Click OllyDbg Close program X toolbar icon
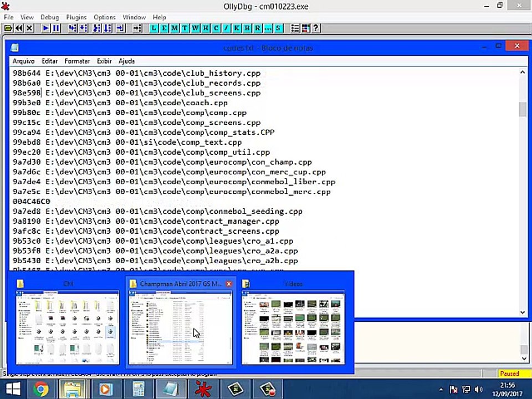532x399 pixels. tap(29, 28)
